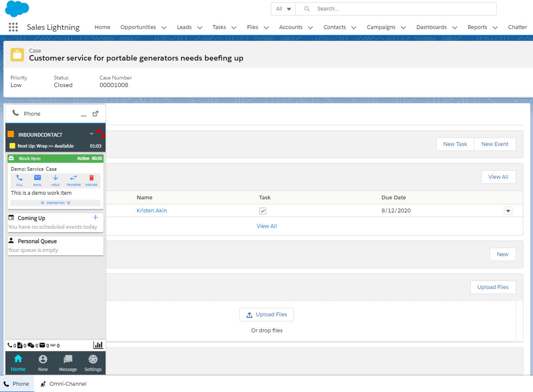Open softphone Settings gear
The width and height of the screenshot is (533, 392).
click(93, 363)
